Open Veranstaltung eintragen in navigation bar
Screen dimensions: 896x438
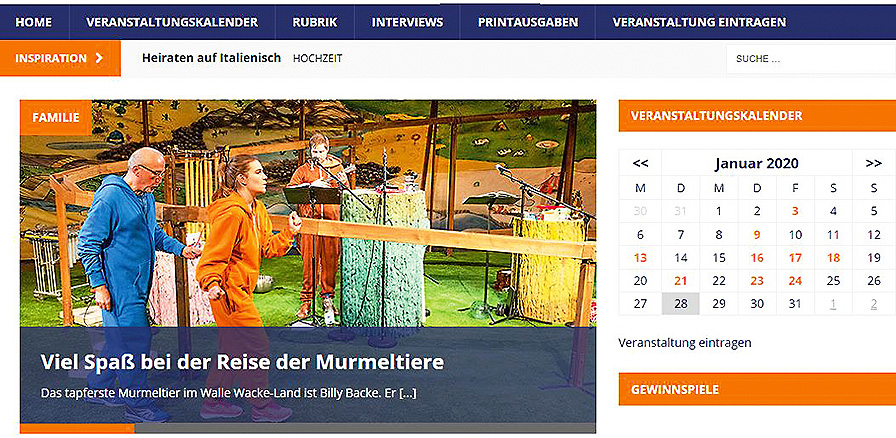(699, 22)
